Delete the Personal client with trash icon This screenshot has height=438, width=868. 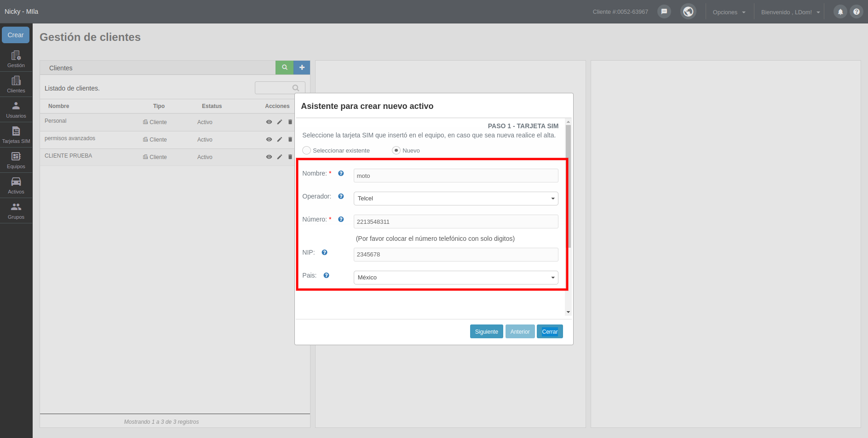point(290,122)
